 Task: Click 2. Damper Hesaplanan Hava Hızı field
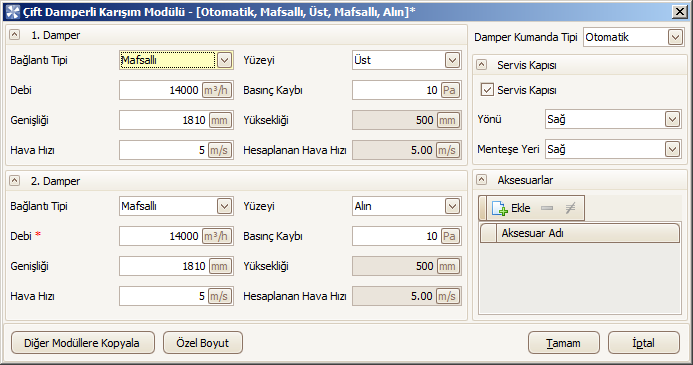407,296
